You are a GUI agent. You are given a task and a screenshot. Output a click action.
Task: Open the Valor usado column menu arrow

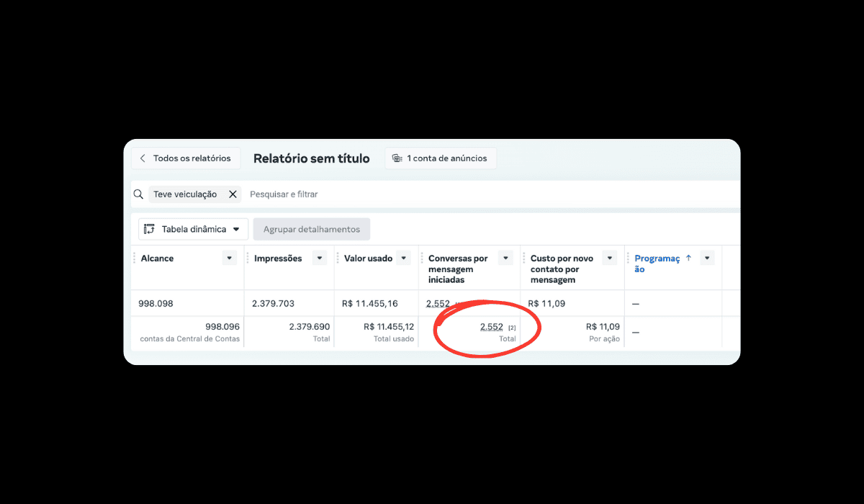click(x=403, y=258)
